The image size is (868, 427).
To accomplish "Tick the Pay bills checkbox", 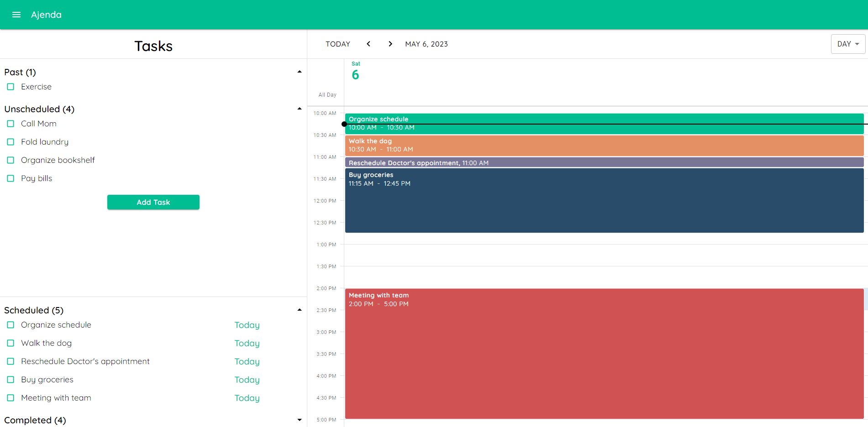I will (x=11, y=178).
